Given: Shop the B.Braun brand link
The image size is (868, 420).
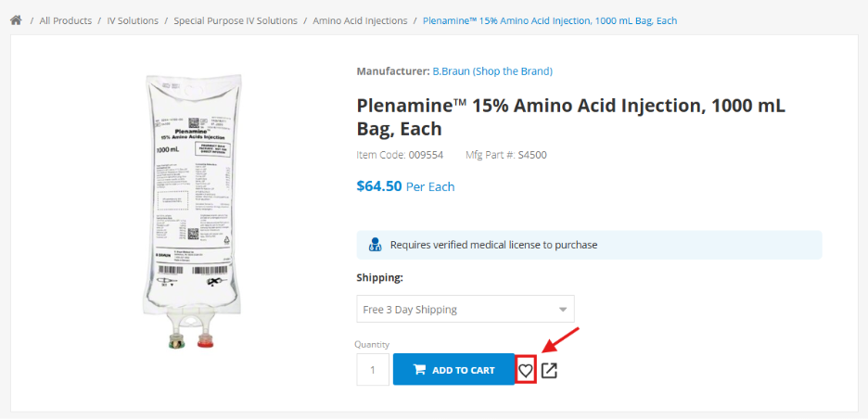Looking at the screenshot, I should tap(492, 71).
